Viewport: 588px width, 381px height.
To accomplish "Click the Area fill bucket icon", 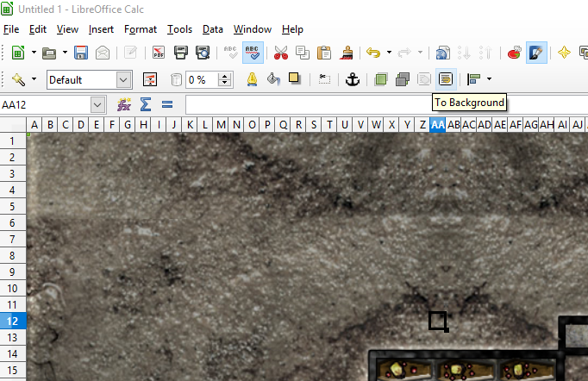I will (273, 79).
